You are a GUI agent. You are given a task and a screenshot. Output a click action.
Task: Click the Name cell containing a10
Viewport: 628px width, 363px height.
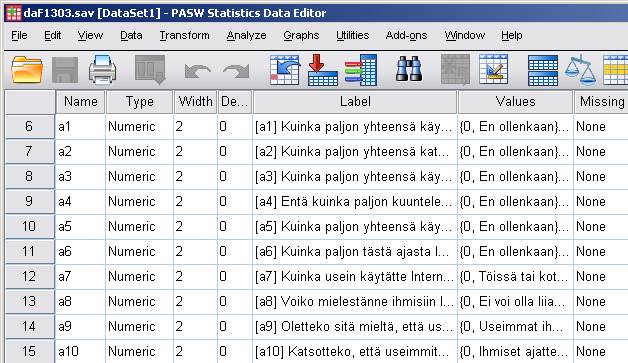[80, 351]
